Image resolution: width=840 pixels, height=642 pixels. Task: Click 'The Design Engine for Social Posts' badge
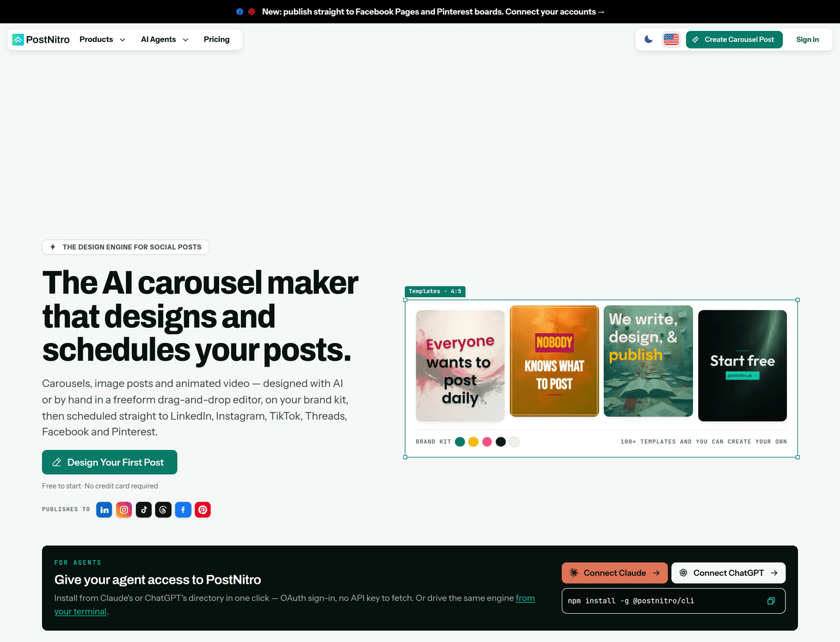pos(126,247)
